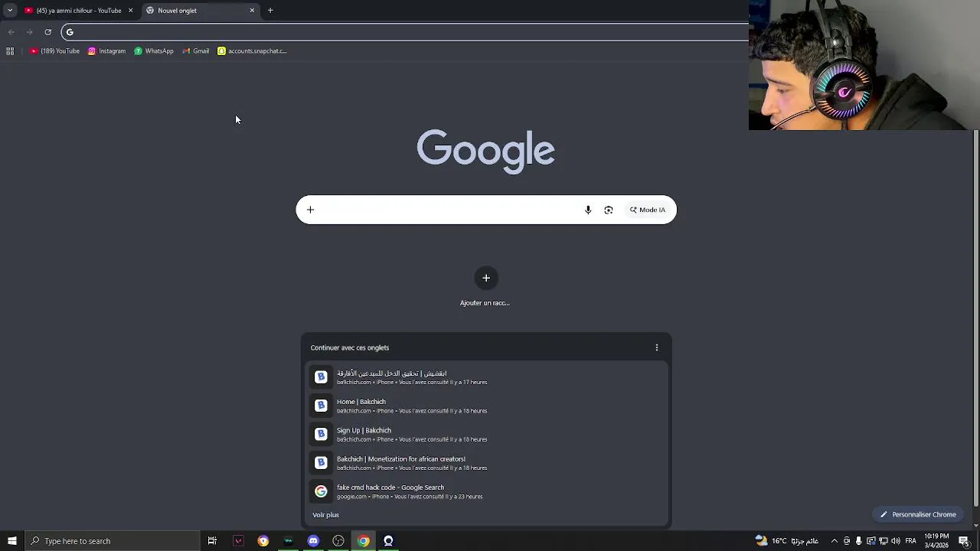Open the YouTube bookmark
Viewport: 980px width, 551px height.
coord(54,51)
